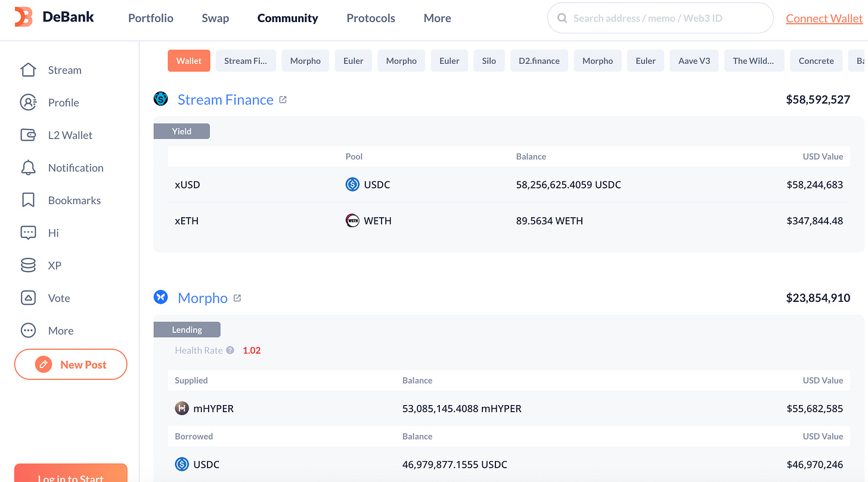Click the mHYPER token icon
The height and width of the screenshot is (482, 868).
click(182, 409)
